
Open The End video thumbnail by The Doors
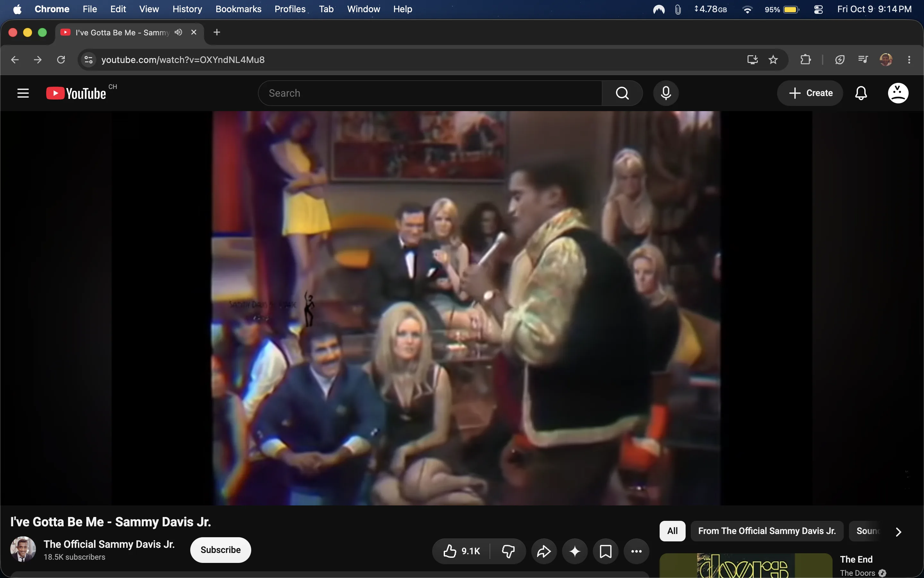tap(746, 566)
